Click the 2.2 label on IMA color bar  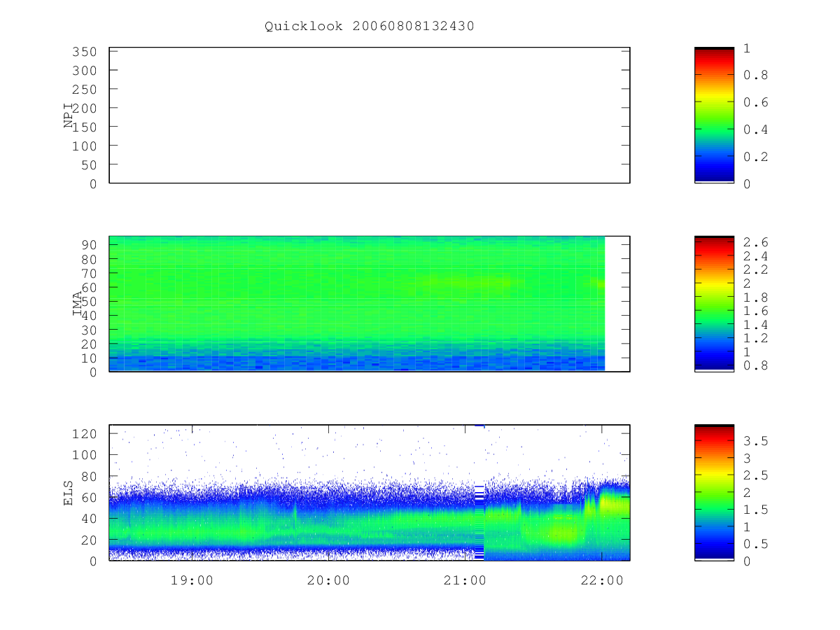pos(755,269)
